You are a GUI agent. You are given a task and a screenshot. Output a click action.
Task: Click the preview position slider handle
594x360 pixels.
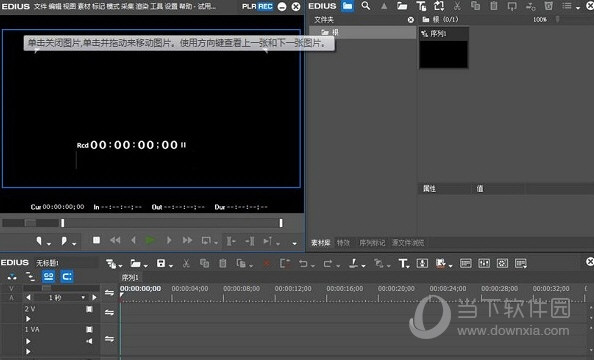click(63, 223)
